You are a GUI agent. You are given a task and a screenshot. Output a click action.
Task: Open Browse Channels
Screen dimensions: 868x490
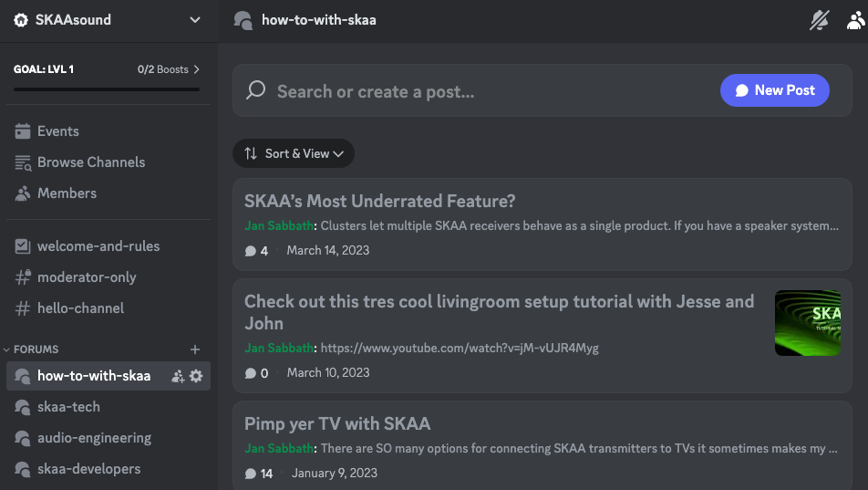tap(90, 162)
